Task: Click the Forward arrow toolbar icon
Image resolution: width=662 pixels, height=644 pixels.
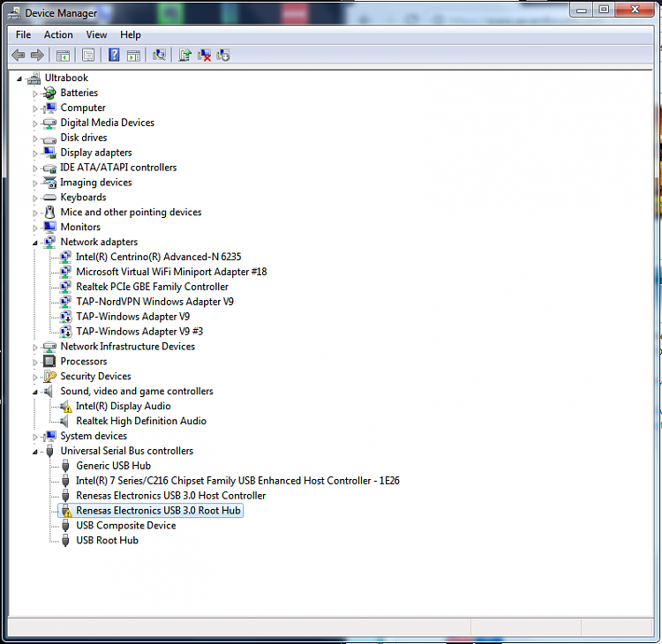Action: (x=38, y=55)
